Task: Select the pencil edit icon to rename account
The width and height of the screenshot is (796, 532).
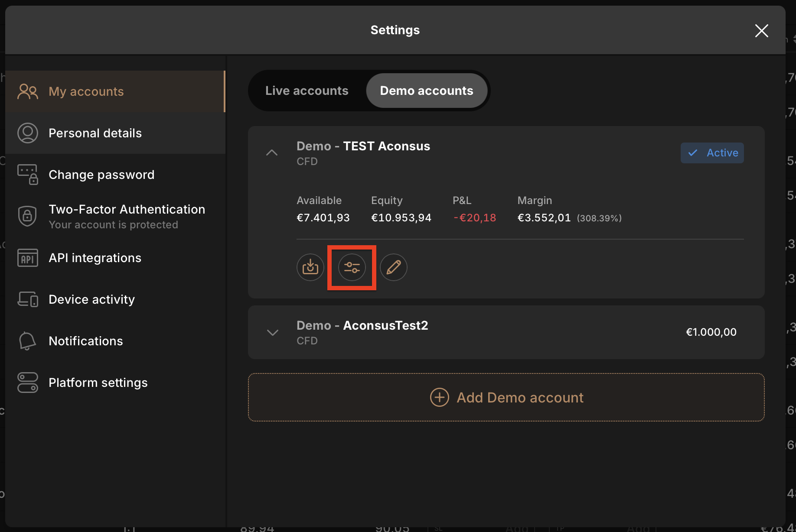Action: (393, 267)
